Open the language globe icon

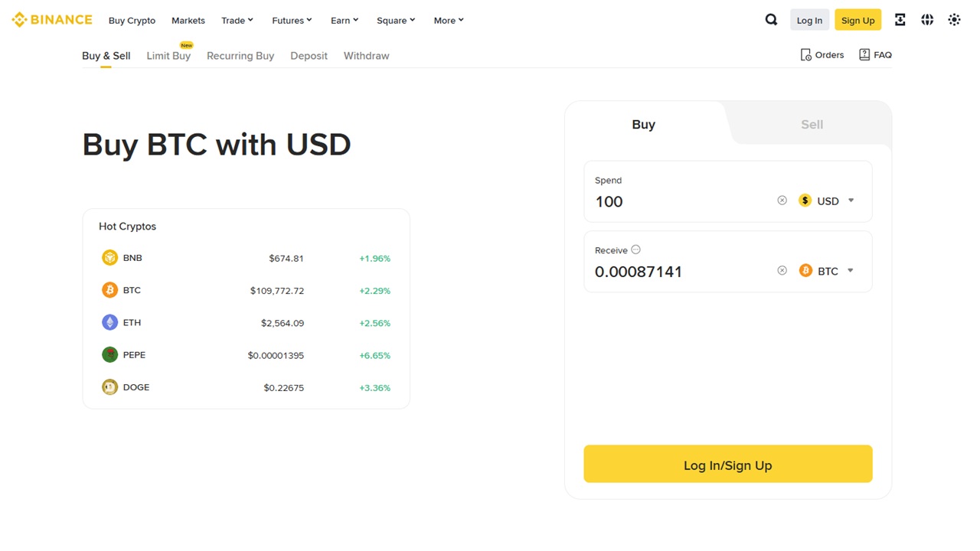[x=927, y=20]
